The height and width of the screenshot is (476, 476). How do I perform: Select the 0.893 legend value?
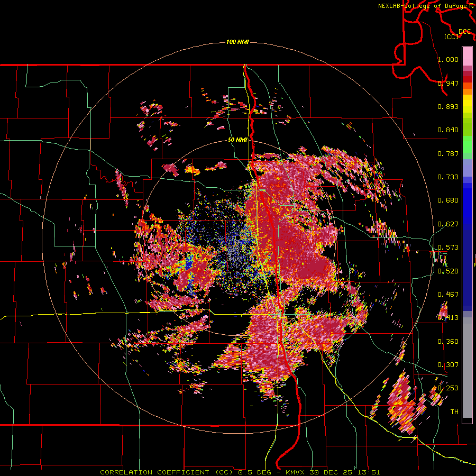click(x=448, y=106)
